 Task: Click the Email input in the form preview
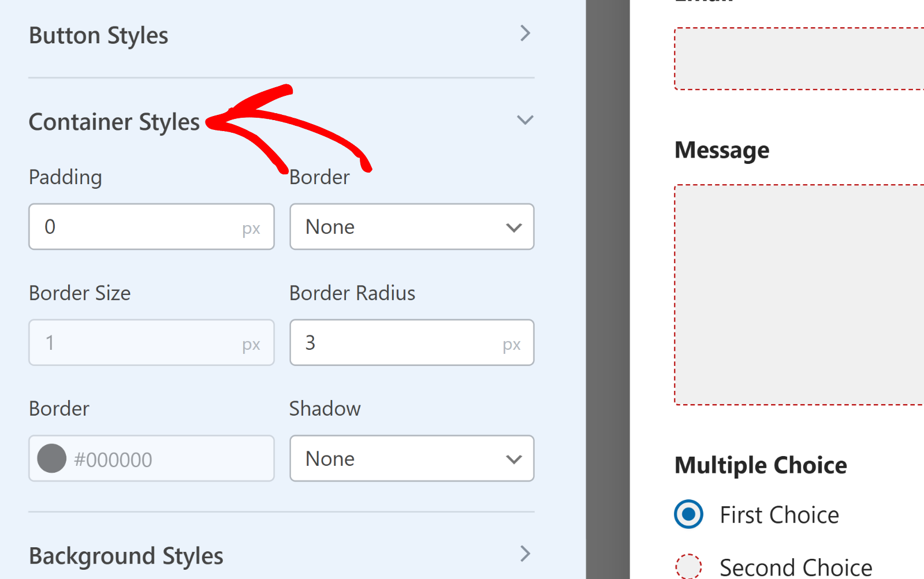tap(808, 58)
